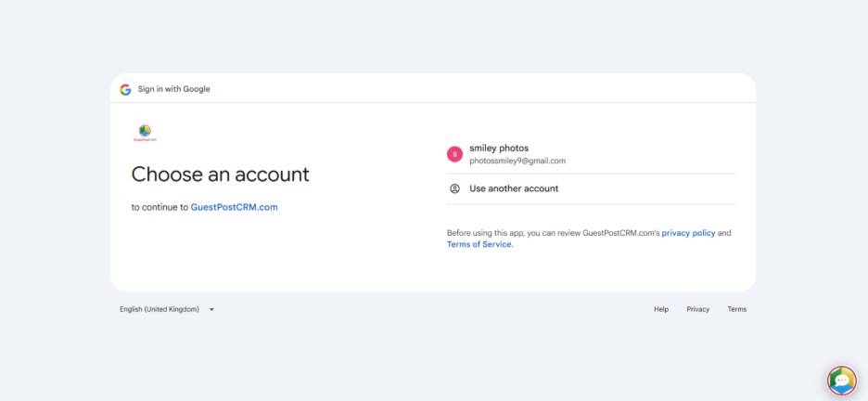Image resolution: width=868 pixels, height=401 pixels.
Task: Open the privacy policy link
Action: [x=688, y=233]
